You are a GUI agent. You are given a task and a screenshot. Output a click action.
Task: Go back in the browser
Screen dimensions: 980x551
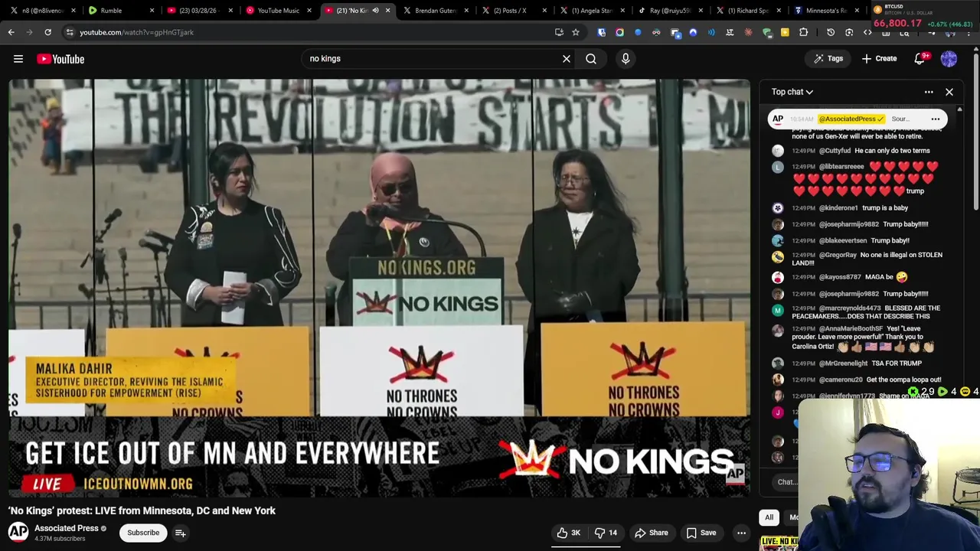click(x=11, y=32)
